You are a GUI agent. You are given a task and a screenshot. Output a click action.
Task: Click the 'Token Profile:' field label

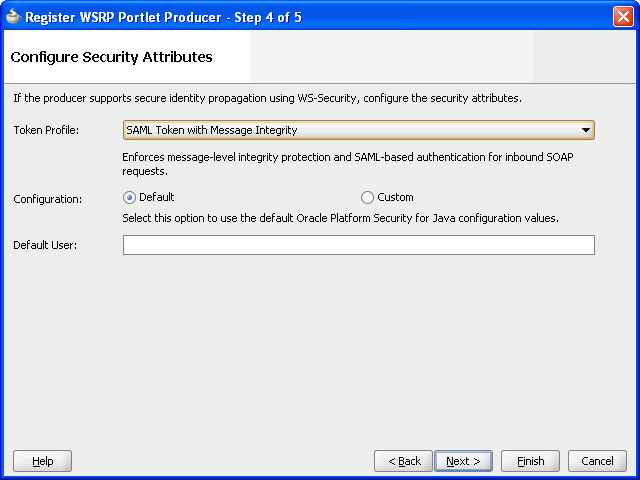46,130
